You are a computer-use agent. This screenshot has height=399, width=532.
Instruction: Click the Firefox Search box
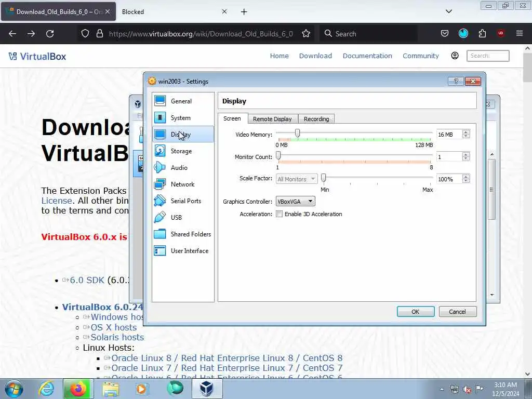click(368, 34)
